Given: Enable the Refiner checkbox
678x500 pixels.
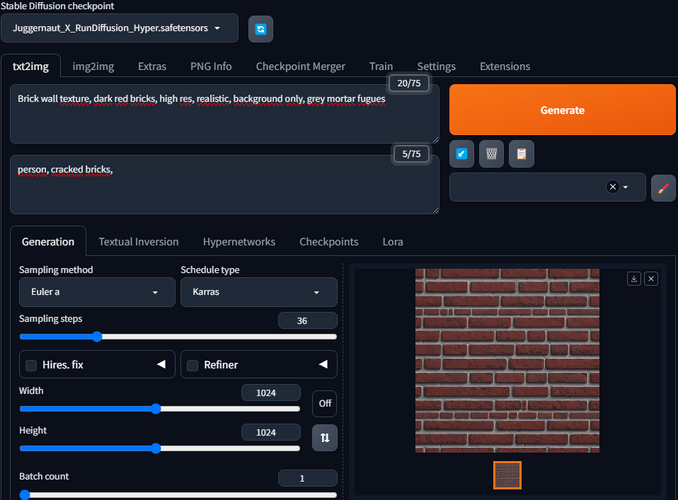Looking at the screenshot, I should 192,365.
